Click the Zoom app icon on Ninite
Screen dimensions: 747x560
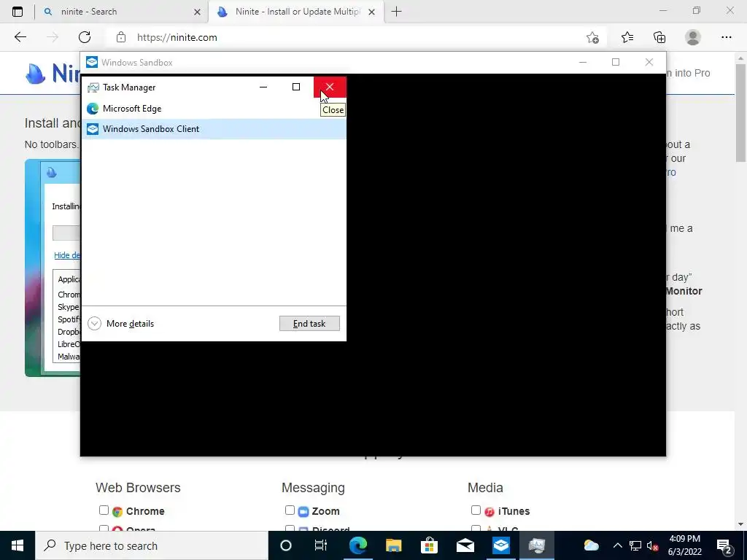pos(303,512)
